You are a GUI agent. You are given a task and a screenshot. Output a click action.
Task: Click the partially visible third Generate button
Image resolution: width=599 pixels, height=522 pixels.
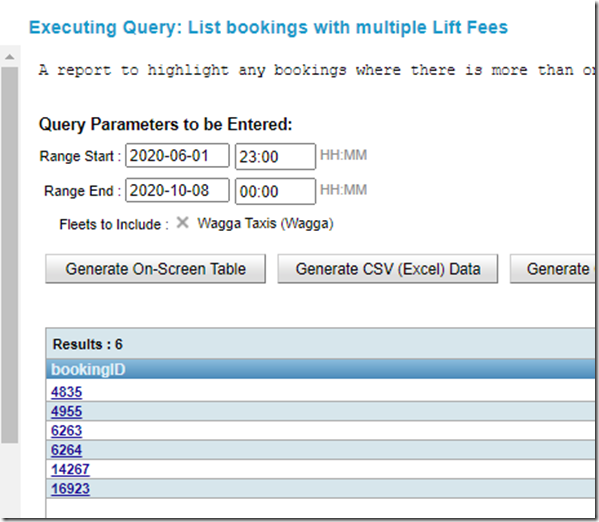click(x=552, y=269)
